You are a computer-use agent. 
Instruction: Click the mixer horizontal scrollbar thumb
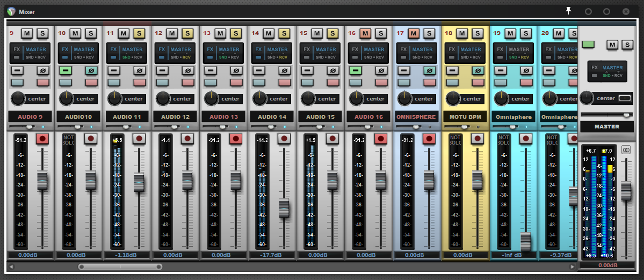120,267
